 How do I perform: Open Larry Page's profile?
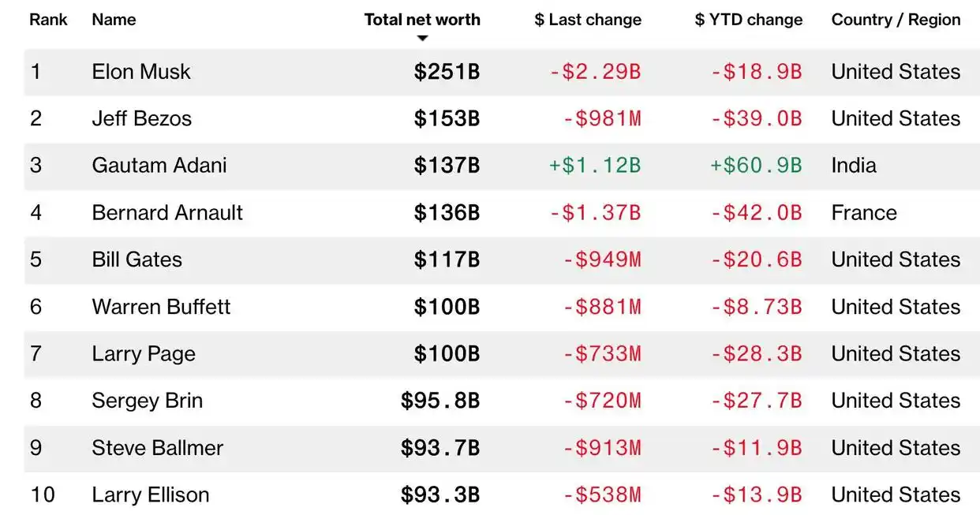pyautogui.click(x=144, y=354)
